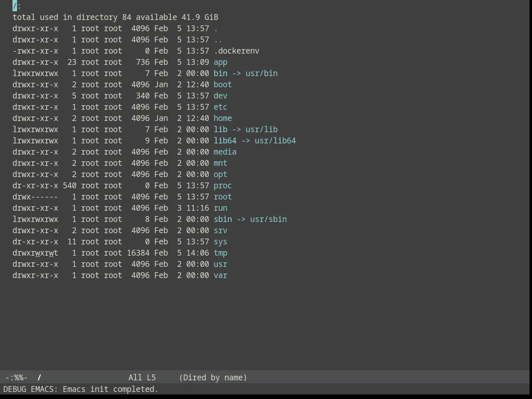Select the .dockerenv file entry

[x=236, y=51]
